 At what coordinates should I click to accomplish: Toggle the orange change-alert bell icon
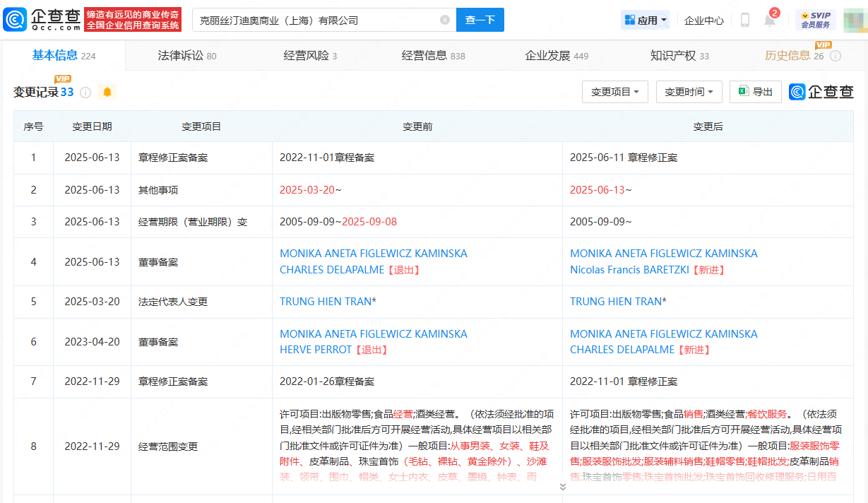(107, 93)
